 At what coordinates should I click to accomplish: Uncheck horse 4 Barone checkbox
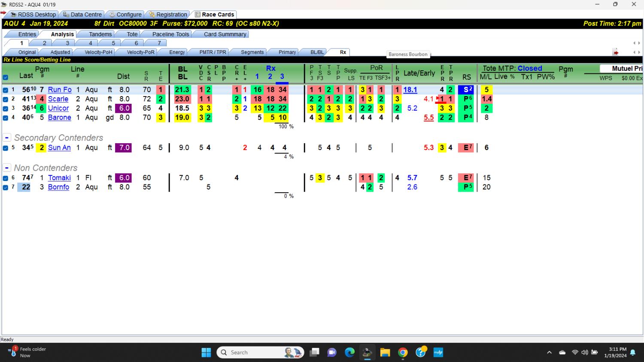click(x=6, y=118)
